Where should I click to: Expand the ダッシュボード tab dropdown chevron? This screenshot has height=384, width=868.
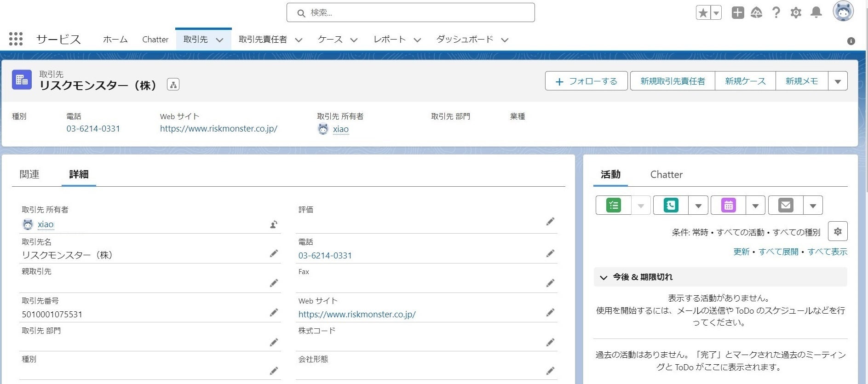505,40
